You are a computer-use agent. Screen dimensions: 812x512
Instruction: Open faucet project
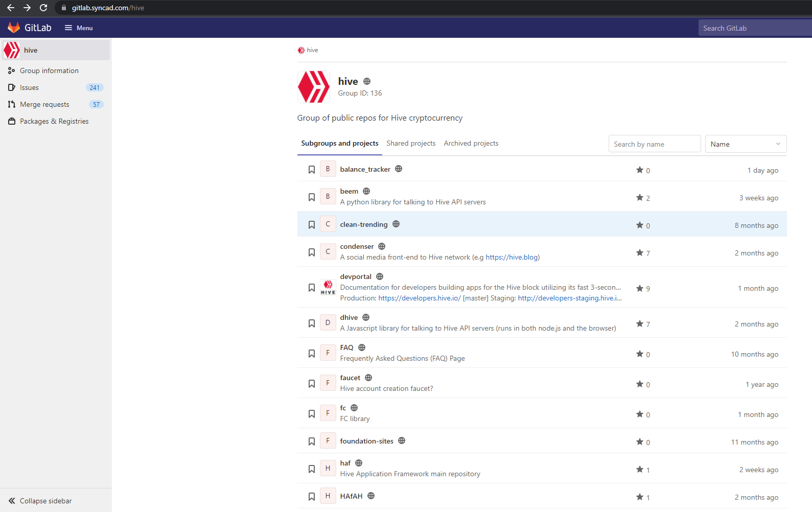tap(350, 378)
